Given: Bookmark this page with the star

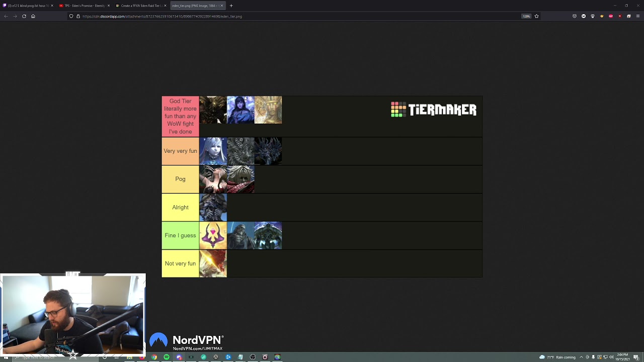Looking at the screenshot, I should click(x=536, y=16).
